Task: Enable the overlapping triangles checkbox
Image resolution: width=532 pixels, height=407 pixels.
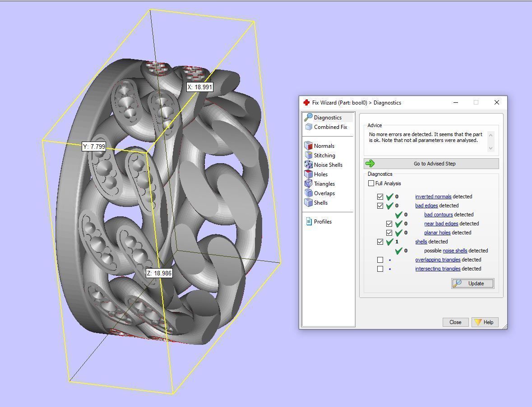Action: click(x=380, y=260)
